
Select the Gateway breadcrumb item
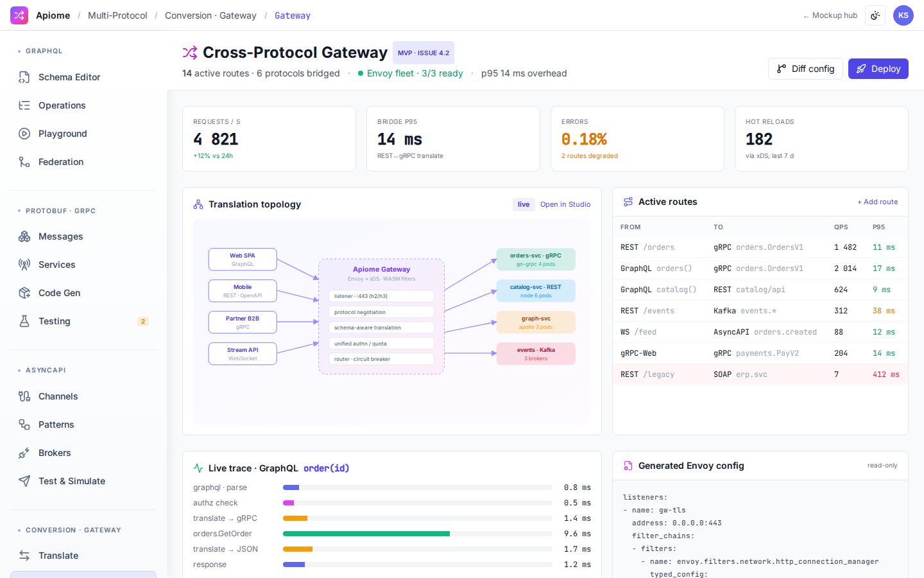tap(293, 15)
